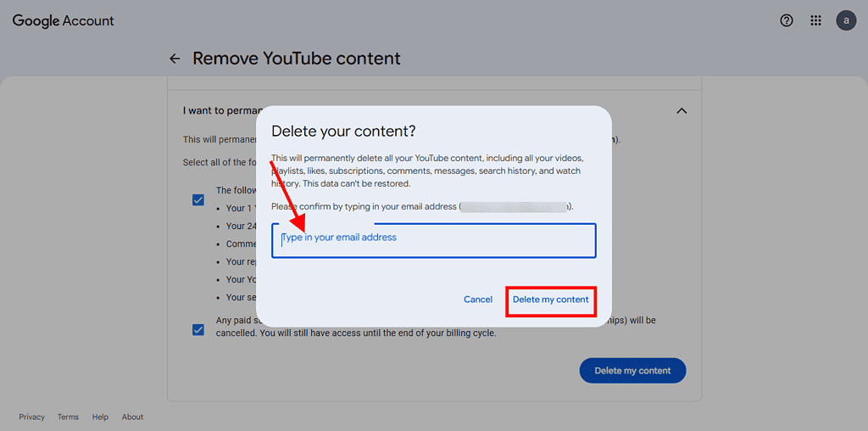Confirm with dialog's 'Delete my content' button
This screenshot has height=431, width=868.
(x=551, y=299)
